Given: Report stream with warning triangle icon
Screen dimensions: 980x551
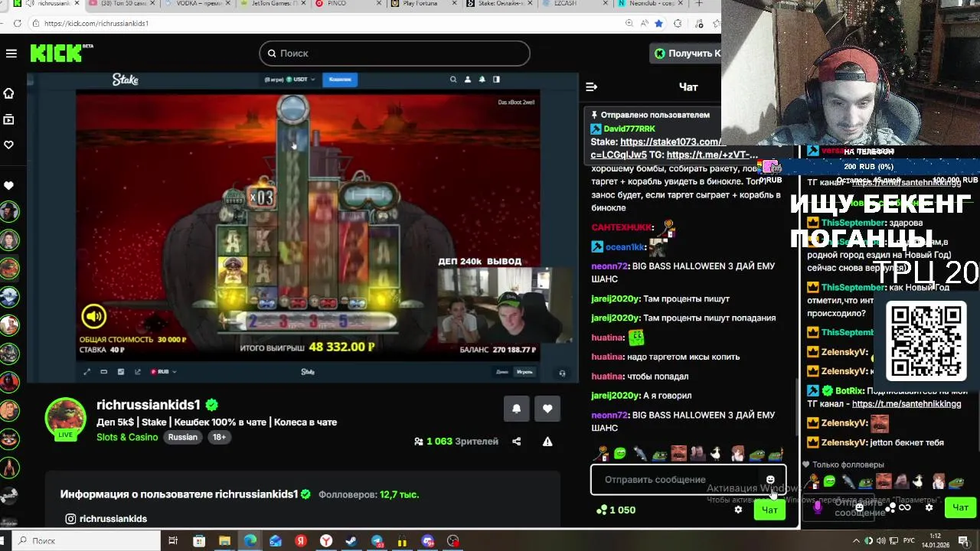Looking at the screenshot, I should (x=547, y=442).
